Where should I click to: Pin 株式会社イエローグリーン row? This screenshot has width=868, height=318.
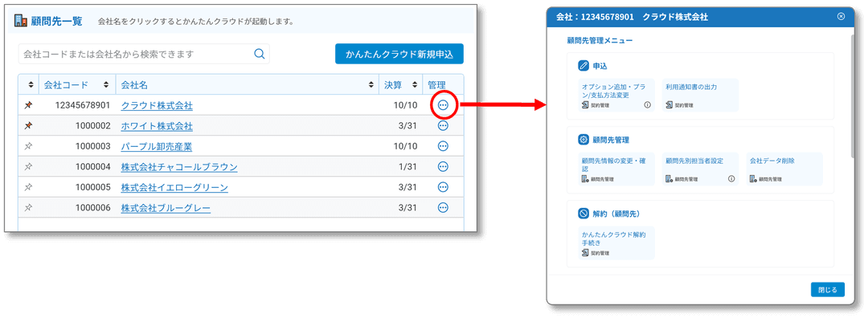pyautogui.click(x=28, y=187)
